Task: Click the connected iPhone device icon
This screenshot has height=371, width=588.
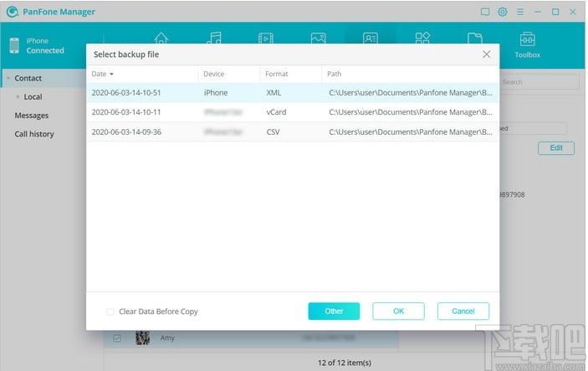Action: tap(14, 45)
